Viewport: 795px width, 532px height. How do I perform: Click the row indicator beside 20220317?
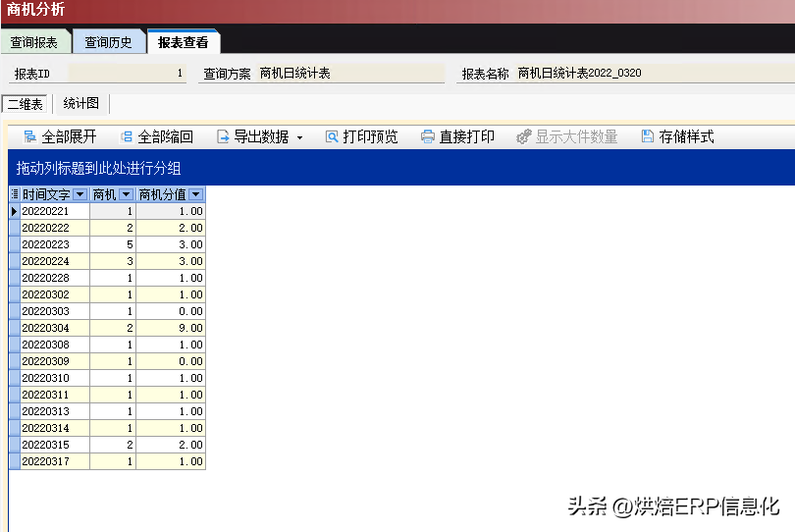pyautogui.click(x=14, y=461)
